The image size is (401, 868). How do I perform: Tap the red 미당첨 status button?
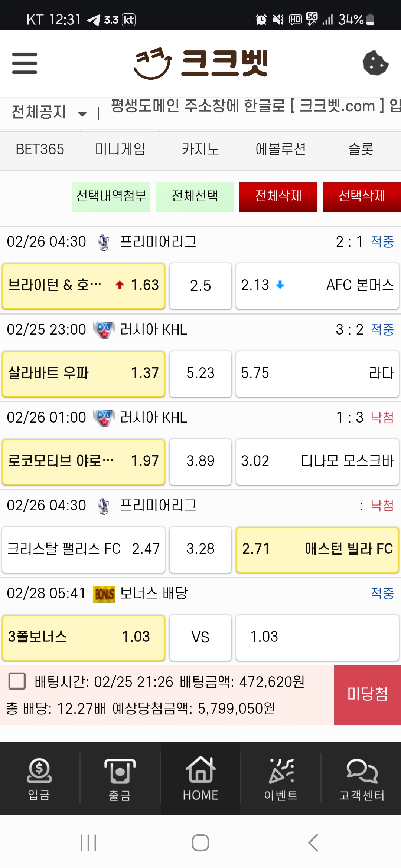pos(368,695)
